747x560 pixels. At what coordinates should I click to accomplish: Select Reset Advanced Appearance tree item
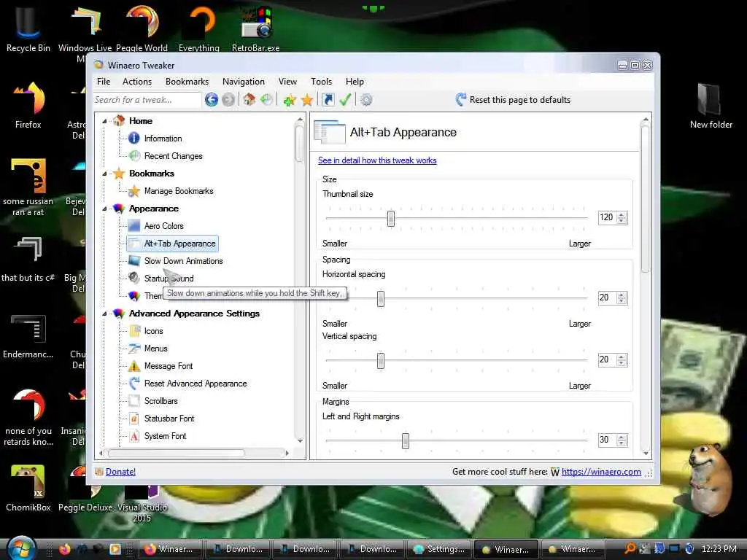coord(196,384)
